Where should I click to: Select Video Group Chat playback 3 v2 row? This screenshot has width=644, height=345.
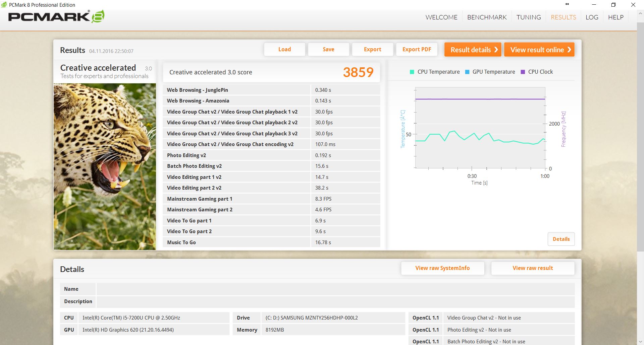(271, 133)
